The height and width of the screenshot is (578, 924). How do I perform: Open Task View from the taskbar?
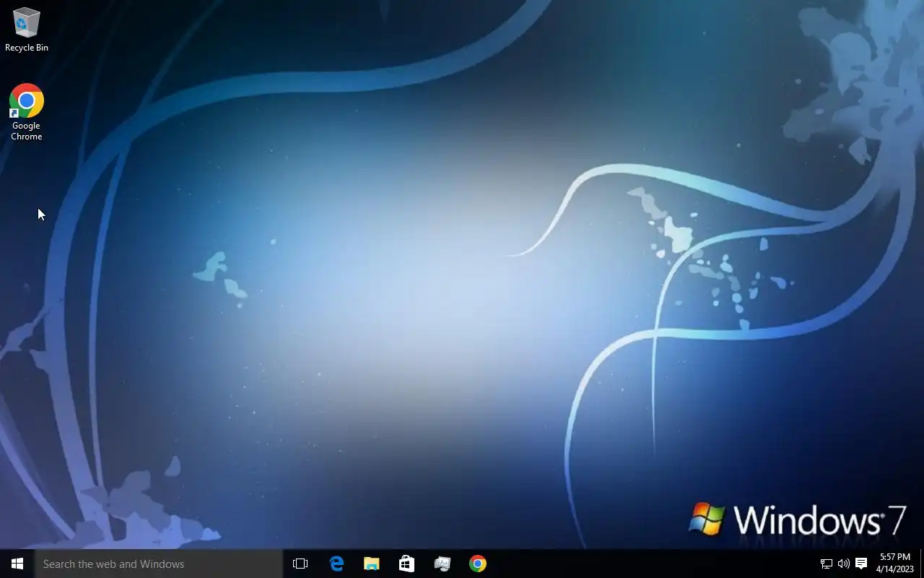coord(300,564)
